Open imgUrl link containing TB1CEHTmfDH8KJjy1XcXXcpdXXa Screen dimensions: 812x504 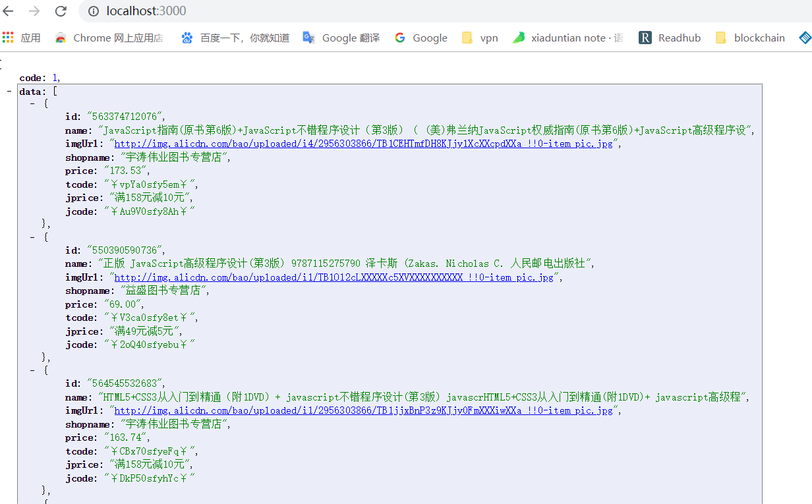coord(363,144)
